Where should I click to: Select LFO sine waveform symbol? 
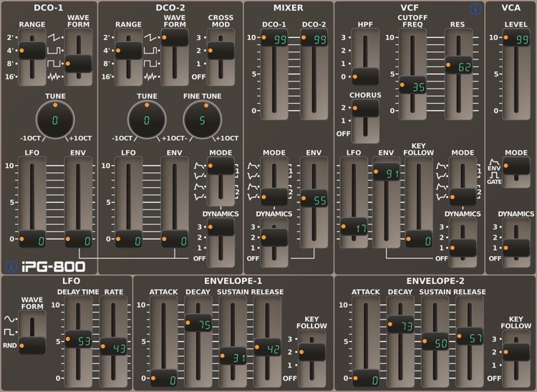pyautogui.click(x=9, y=319)
